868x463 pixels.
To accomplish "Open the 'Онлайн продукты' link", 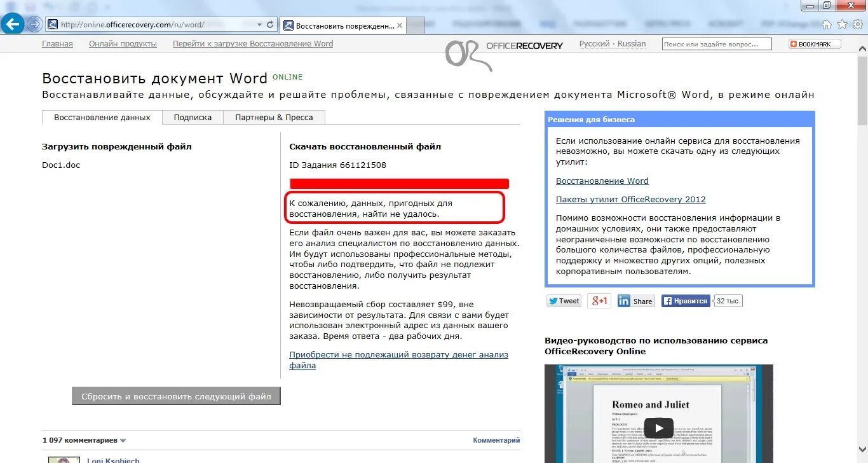I will [x=123, y=44].
